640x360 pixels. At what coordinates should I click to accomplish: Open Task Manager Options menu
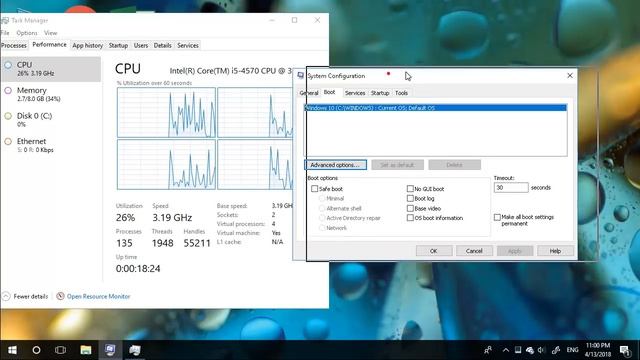27,33
